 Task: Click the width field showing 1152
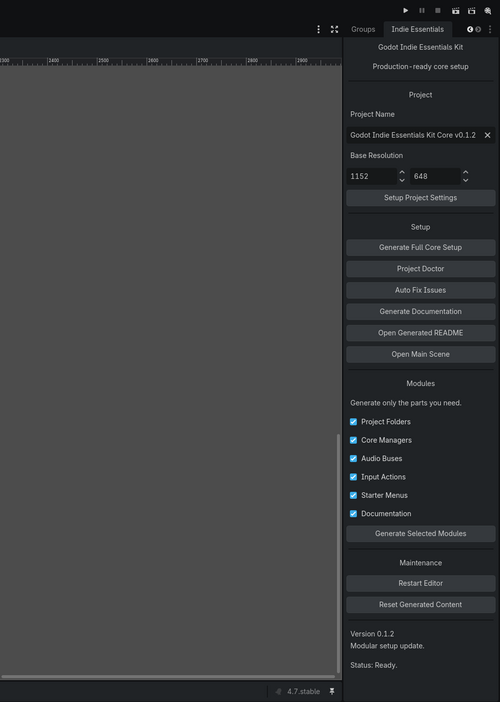(372, 176)
